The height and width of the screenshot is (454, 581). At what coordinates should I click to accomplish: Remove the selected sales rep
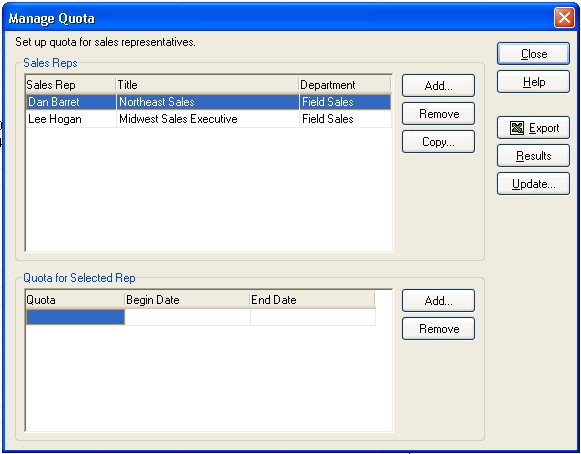tap(438, 113)
